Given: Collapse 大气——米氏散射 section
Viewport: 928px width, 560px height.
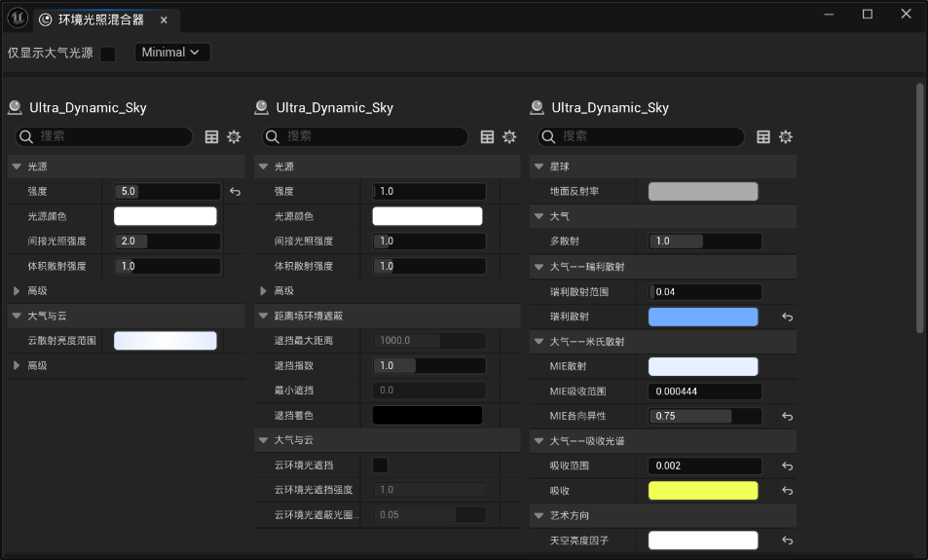Looking at the screenshot, I should pyautogui.click(x=538, y=341).
